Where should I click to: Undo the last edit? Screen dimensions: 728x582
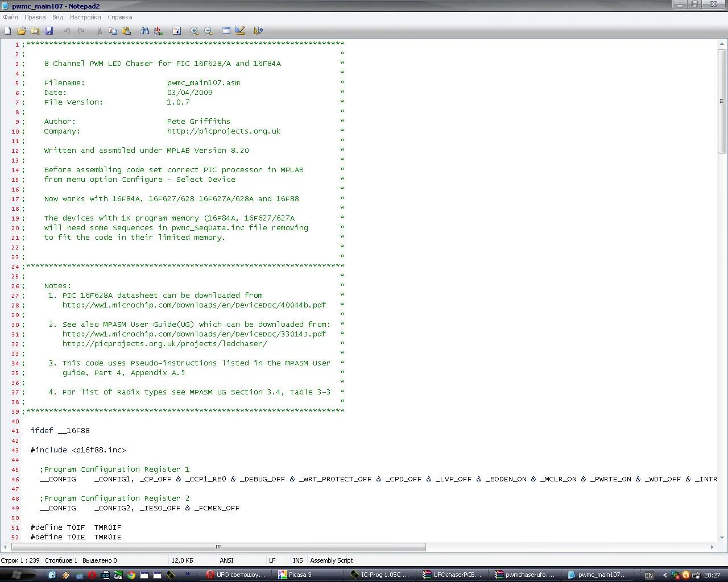pyautogui.click(x=67, y=31)
